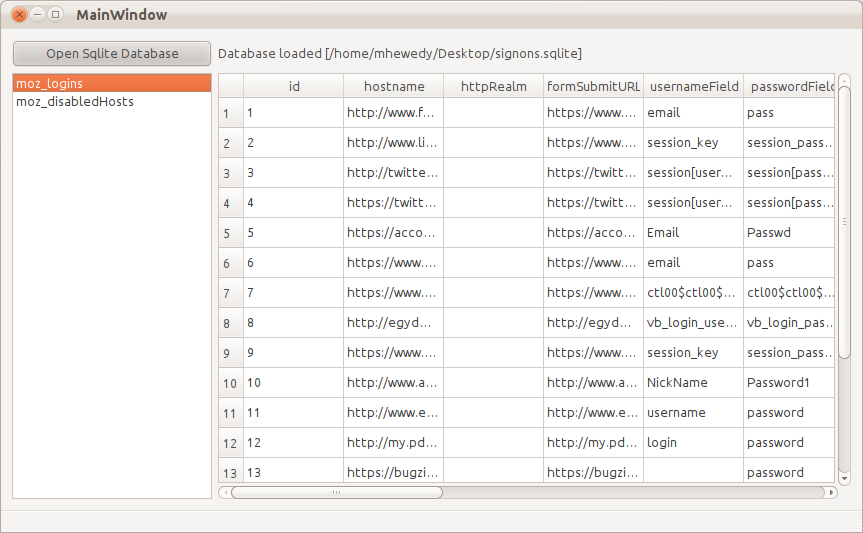Click vertical scrollbar up arrow
The width and height of the screenshot is (863, 533).
pyautogui.click(x=844, y=80)
